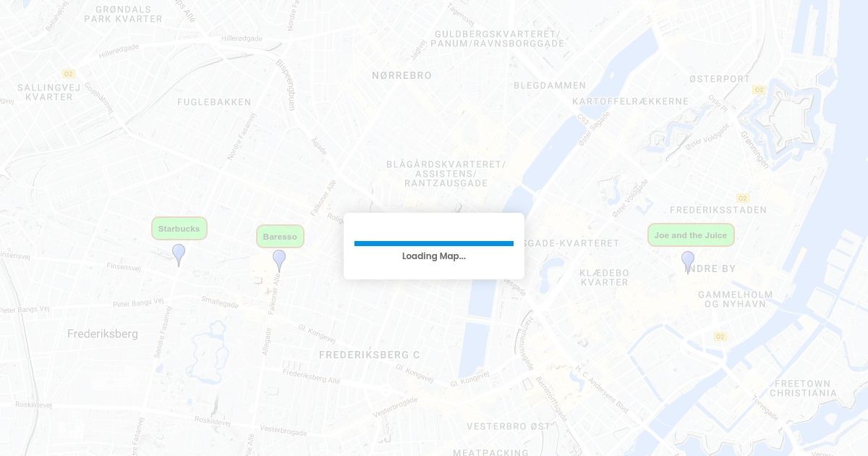
Task: Select the Freetown Christiania label
Action: [803, 388]
